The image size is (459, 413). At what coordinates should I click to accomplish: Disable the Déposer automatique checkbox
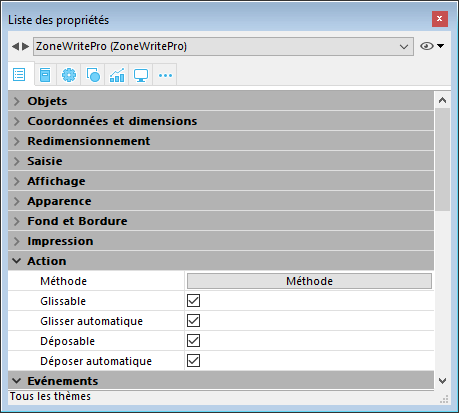(x=193, y=361)
